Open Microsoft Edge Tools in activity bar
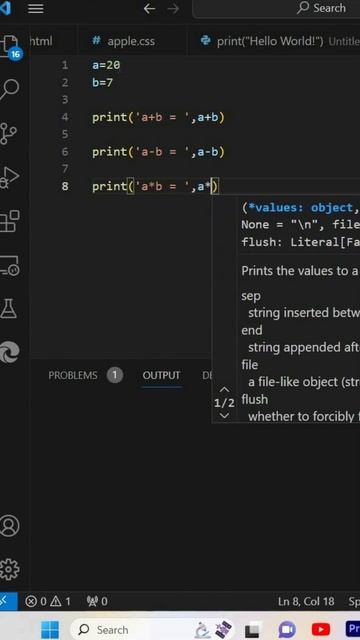The height and width of the screenshot is (640, 360). [9, 352]
